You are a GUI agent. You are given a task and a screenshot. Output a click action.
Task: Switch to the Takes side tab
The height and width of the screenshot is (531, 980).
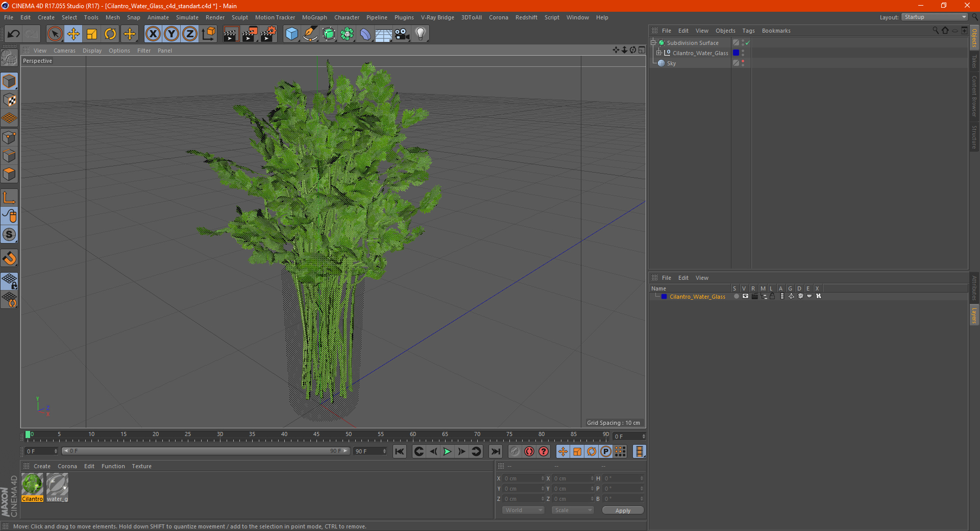click(x=974, y=61)
